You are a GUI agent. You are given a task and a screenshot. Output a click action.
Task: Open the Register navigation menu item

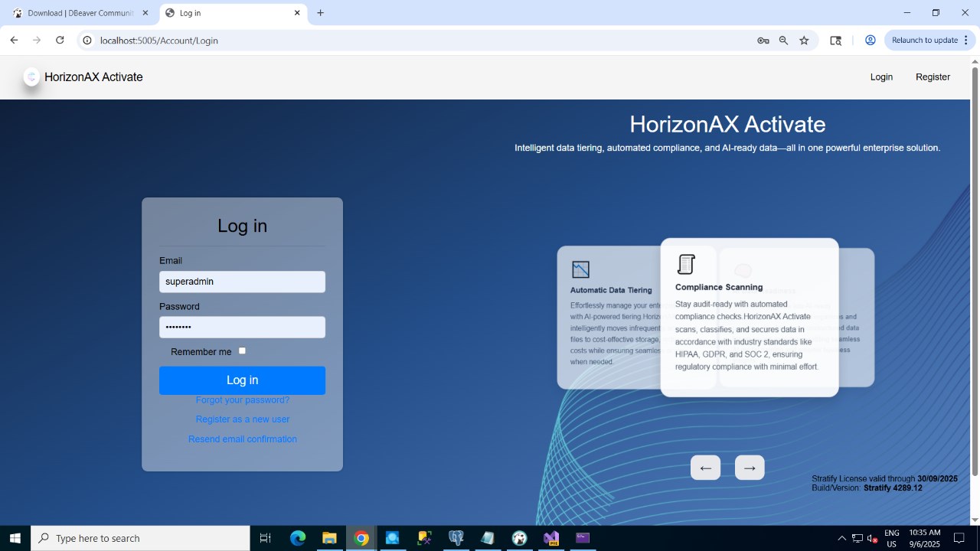pyautogui.click(x=933, y=77)
